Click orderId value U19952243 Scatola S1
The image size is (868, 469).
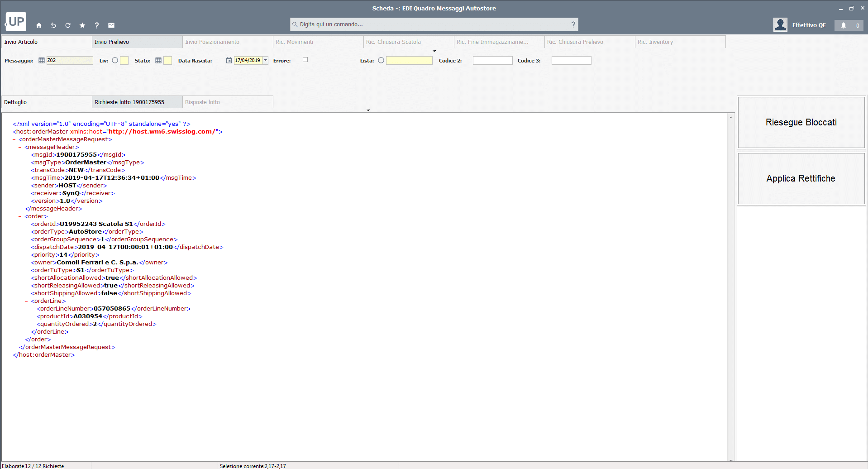[96, 224]
